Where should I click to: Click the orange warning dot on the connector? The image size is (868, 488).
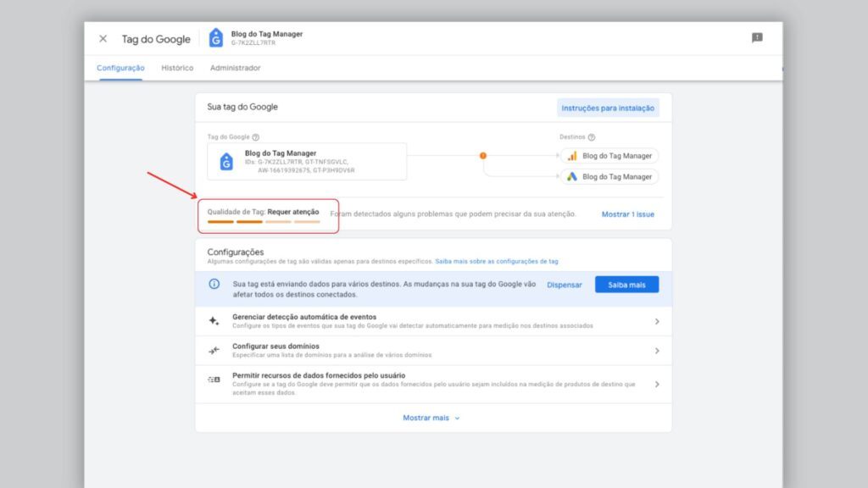(x=482, y=156)
